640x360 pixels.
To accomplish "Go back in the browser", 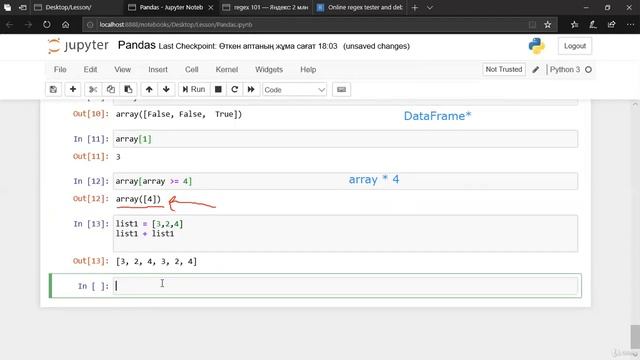I will [10, 24].
